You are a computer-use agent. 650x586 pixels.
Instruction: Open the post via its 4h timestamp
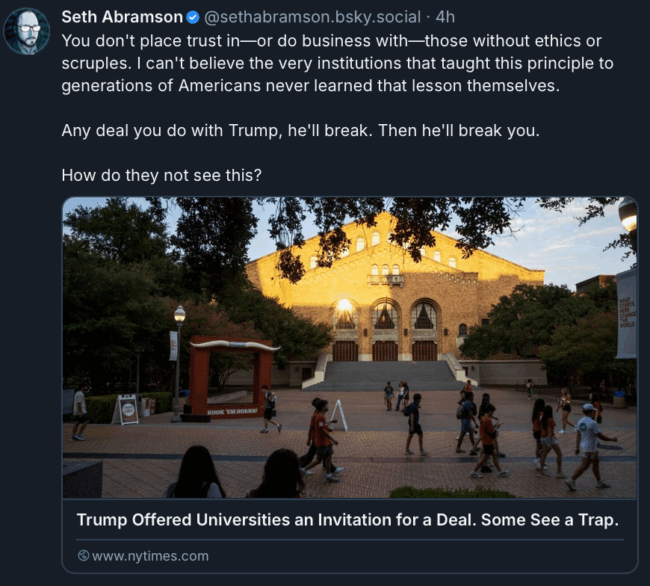[445, 17]
